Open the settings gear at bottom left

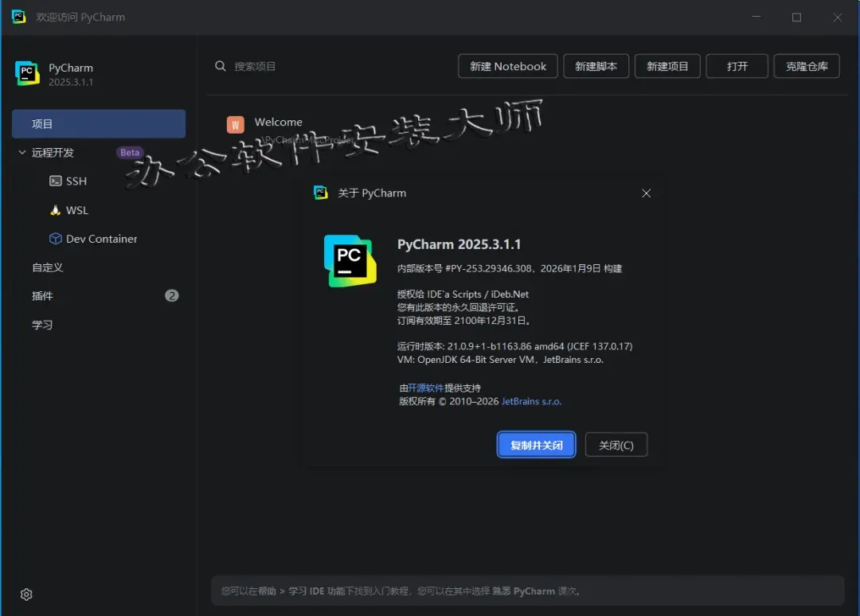click(26, 595)
